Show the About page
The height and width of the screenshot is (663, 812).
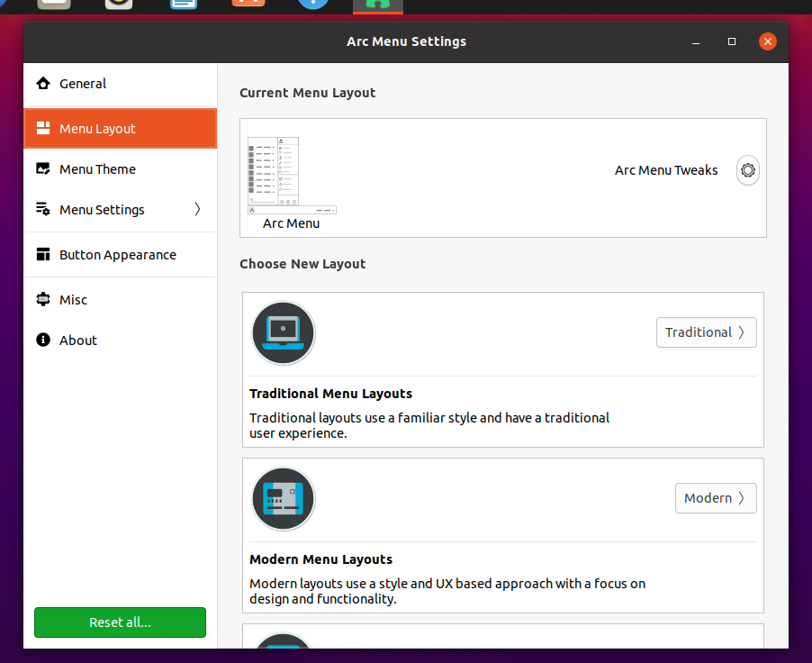point(120,340)
